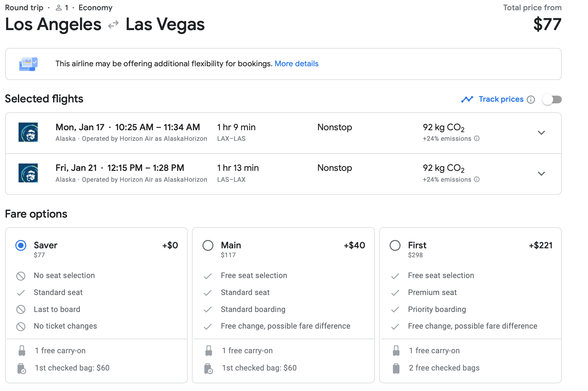Image resolution: width=588 pixels, height=391 pixels.
Task: Open emissions info for the Jan 21 flight
Action: (x=477, y=180)
